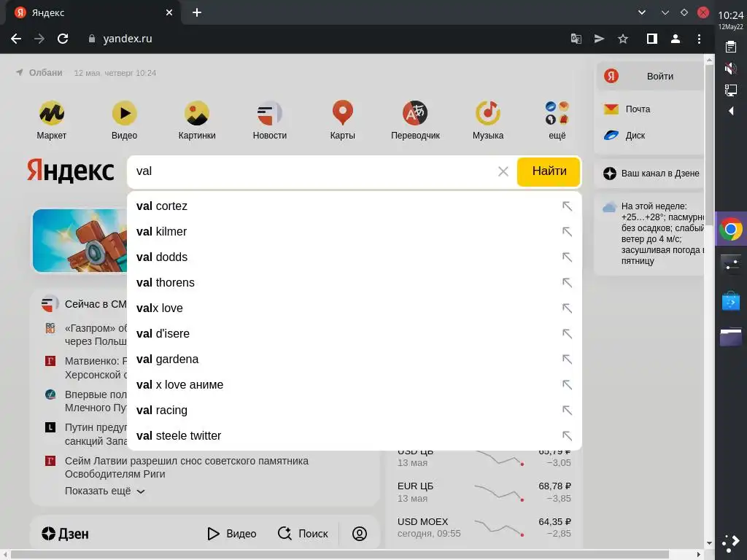Open Дзен profile circle icon
The height and width of the screenshot is (560, 747).
pyautogui.click(x=360, y=534)
